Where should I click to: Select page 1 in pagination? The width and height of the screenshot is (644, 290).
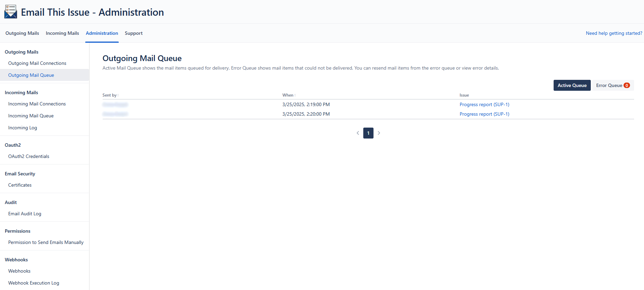click(x=368, y=133)
